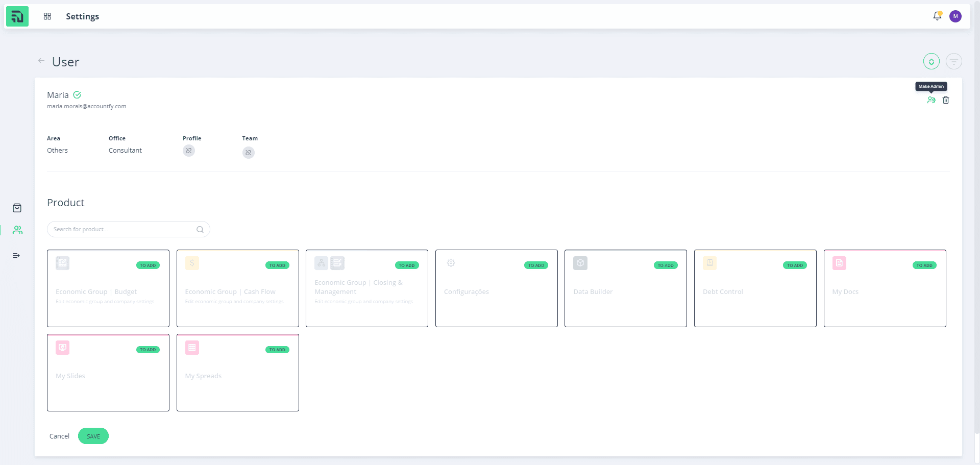Click My Spreads grid icon
The image size is (980, 465).
point(192,348)
